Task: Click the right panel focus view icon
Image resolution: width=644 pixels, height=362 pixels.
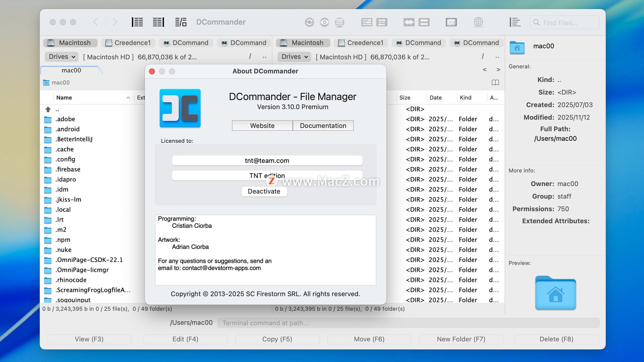Action: point(158,22)
